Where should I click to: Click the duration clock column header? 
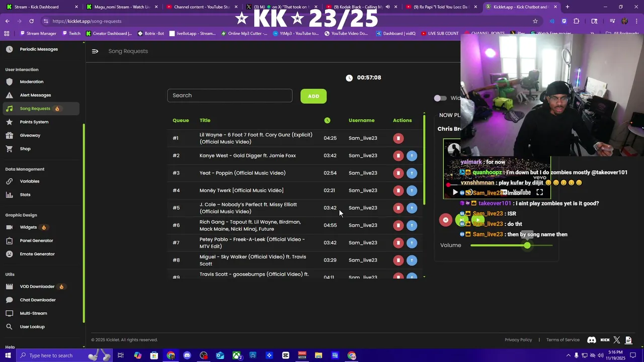point(328,121)
